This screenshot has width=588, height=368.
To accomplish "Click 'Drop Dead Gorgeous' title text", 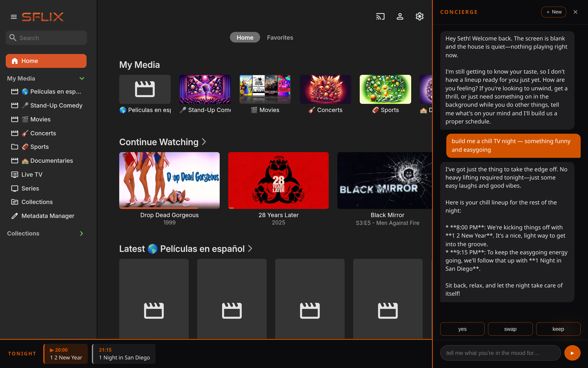I will click(169, 215).
